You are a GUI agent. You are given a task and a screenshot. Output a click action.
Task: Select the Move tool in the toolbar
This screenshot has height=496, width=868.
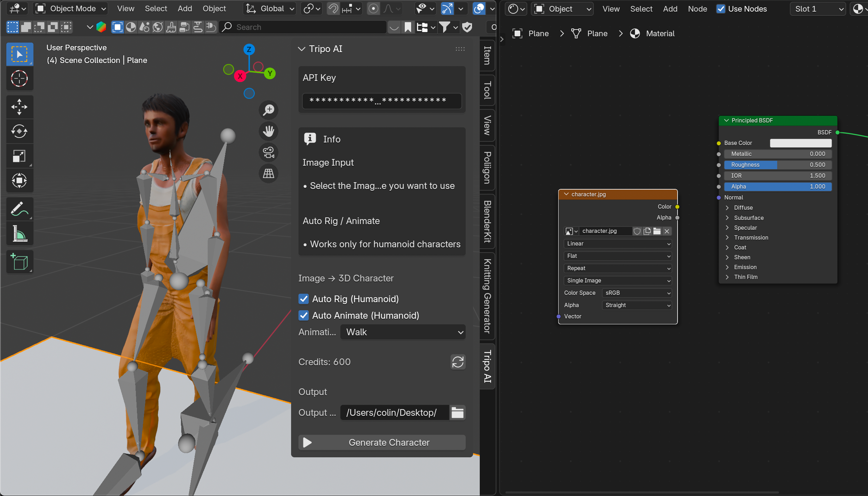click(x=19, y=107)
